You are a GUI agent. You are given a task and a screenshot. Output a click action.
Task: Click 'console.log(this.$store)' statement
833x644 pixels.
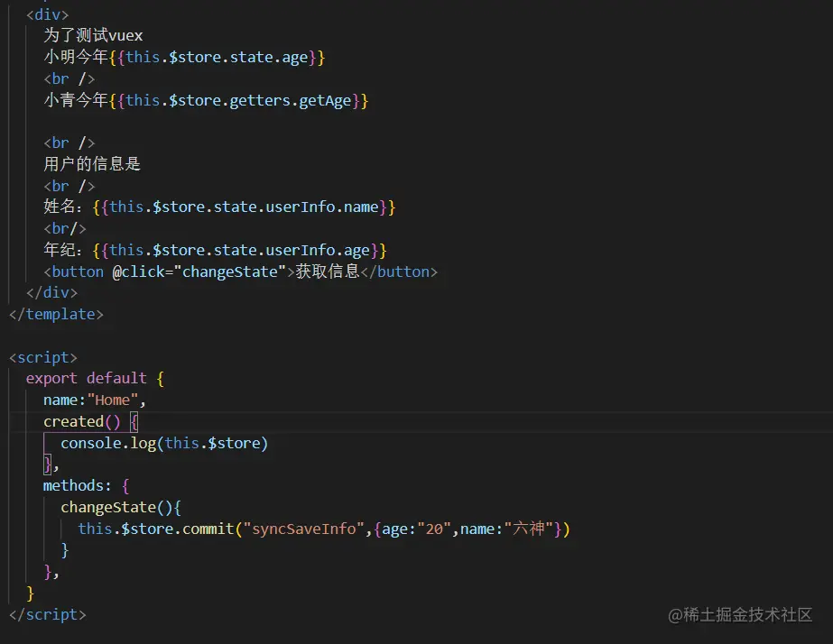[x=164, y=444]
